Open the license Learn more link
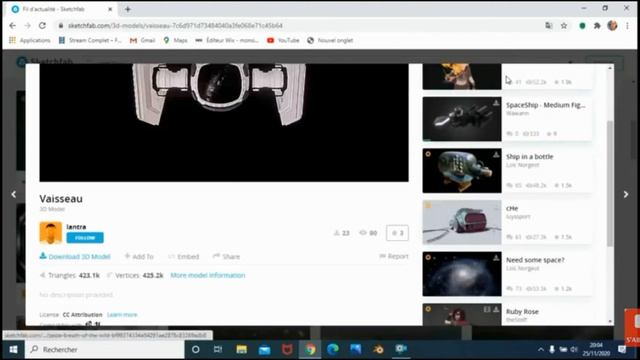This screenshot has width=640, height=360. coord(122,315)
